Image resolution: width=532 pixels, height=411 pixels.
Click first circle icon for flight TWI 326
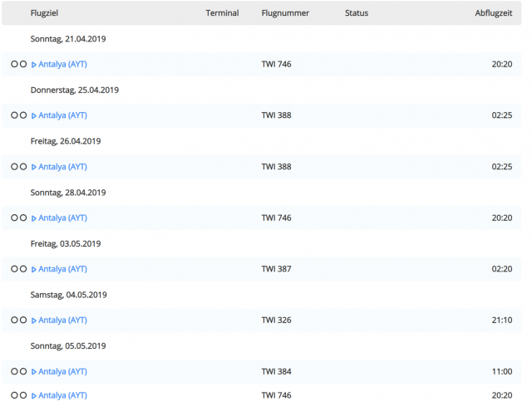(14, 320)
